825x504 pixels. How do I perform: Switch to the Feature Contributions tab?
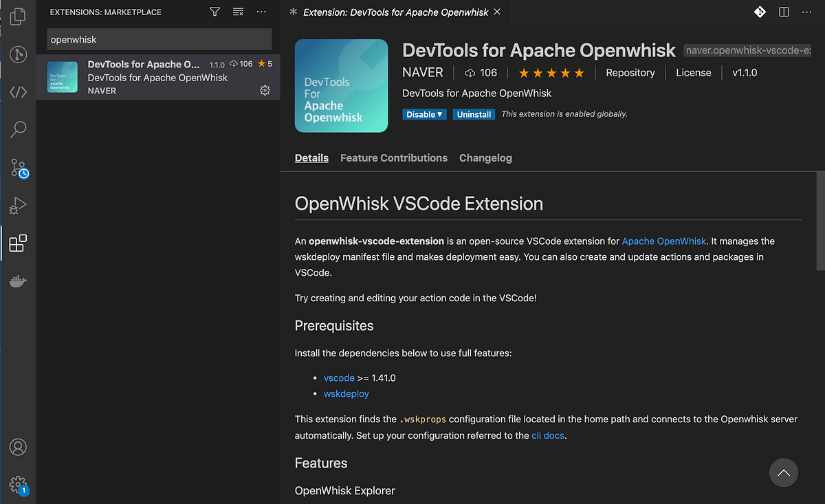(393, 157)
